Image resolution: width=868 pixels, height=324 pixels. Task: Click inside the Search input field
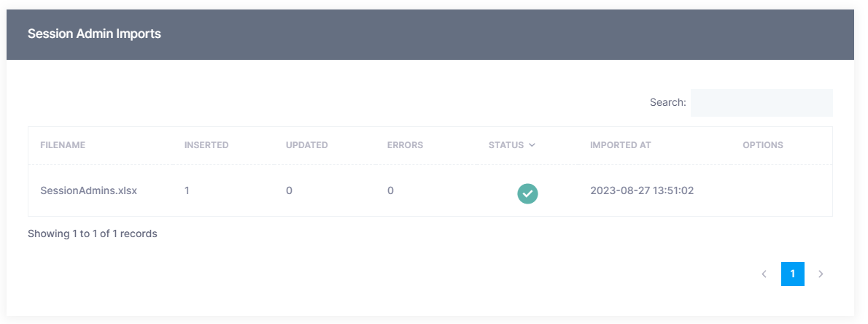pos(761,103)
